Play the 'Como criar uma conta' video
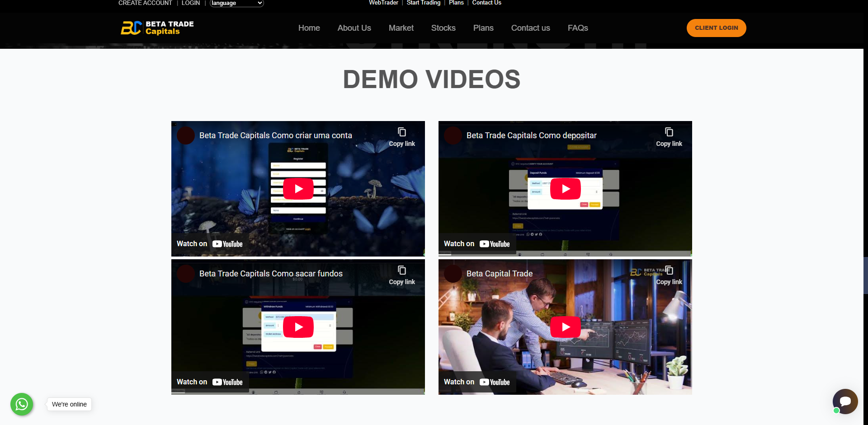Viewport: 868px width, 425px height. coord(298,189)
